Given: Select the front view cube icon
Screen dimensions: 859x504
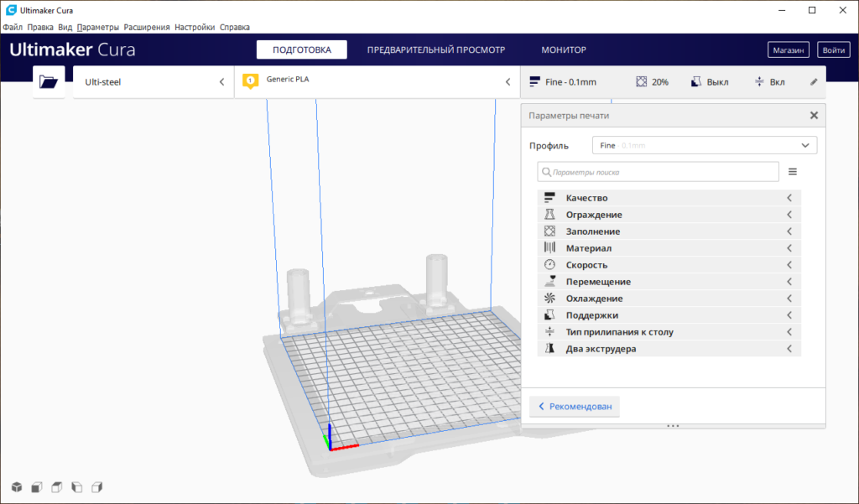Looking at the screenshot, I should [x=36, y=487].
